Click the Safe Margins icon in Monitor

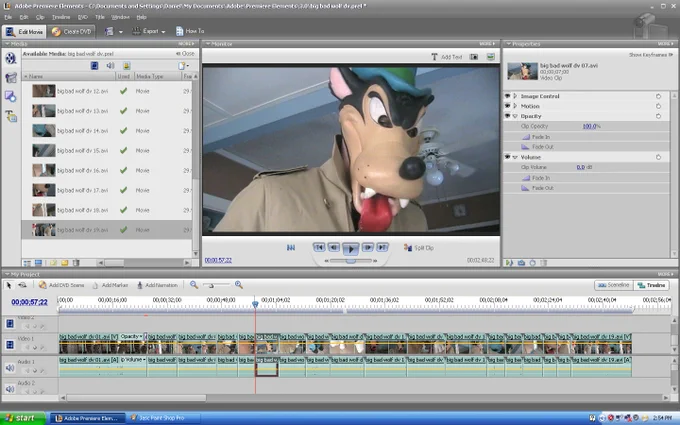pyautogui.click(x=474, y=57)
